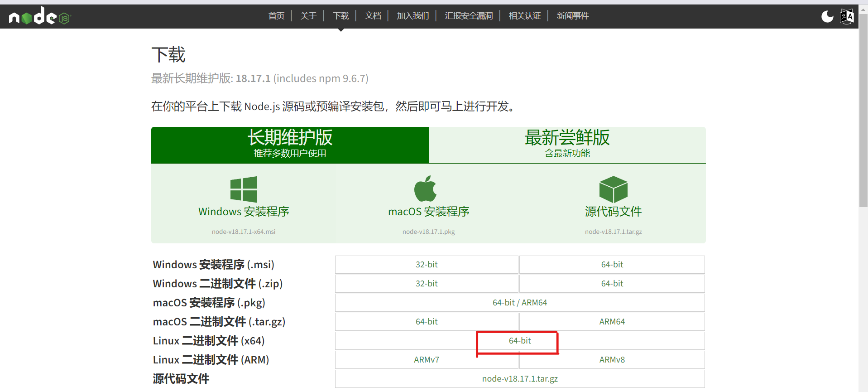868x392 pixels.
Task: Open the 文档 navigation item
Action: [373, 16]
